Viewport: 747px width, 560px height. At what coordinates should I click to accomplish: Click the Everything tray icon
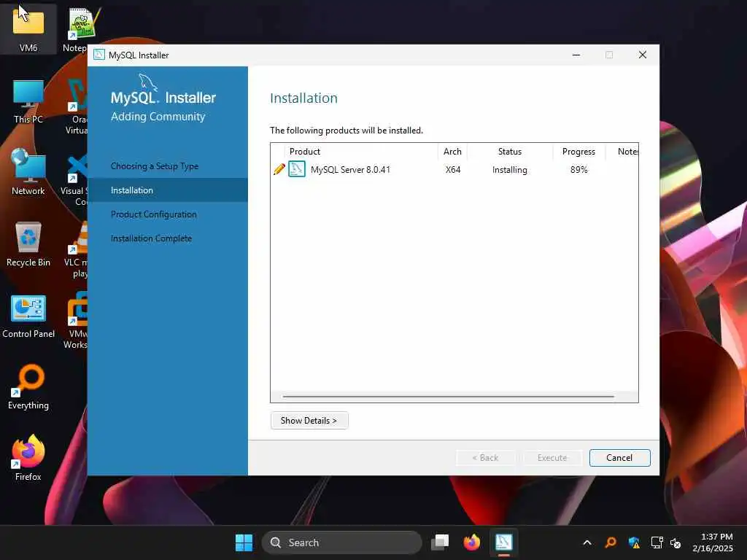[611, 542]
